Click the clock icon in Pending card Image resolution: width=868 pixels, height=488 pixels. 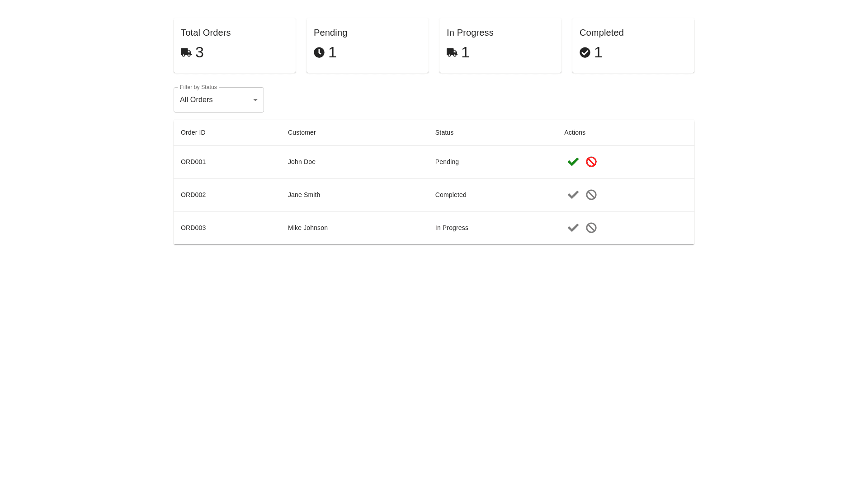(319, 52)
